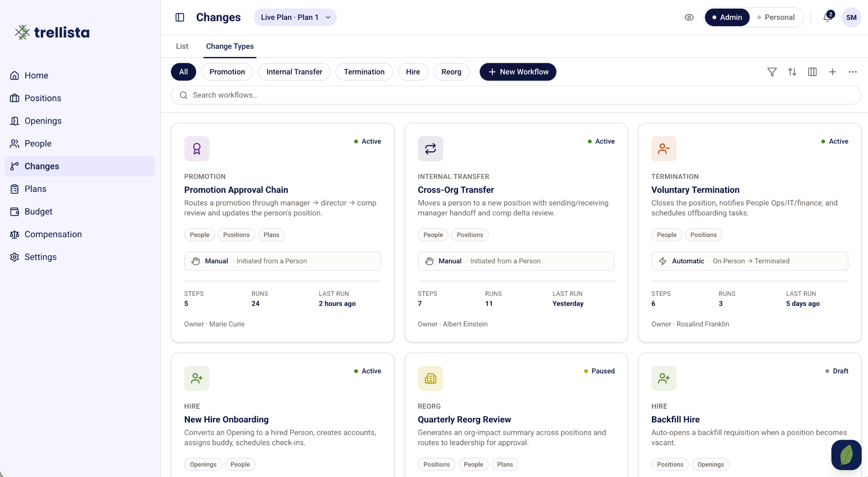Image resolution: width=868 pixels, height=477 pixels.
Task: Open Backfill Hire workflow title
Action: coord(675,420)
